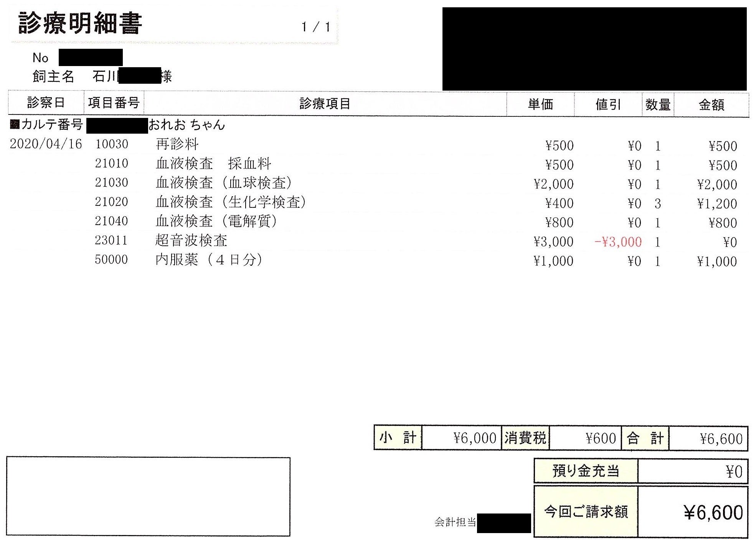The width and height of the screenshot is (756, 540).
Task: Click the 小計 label cell
Action: point(398,437)
